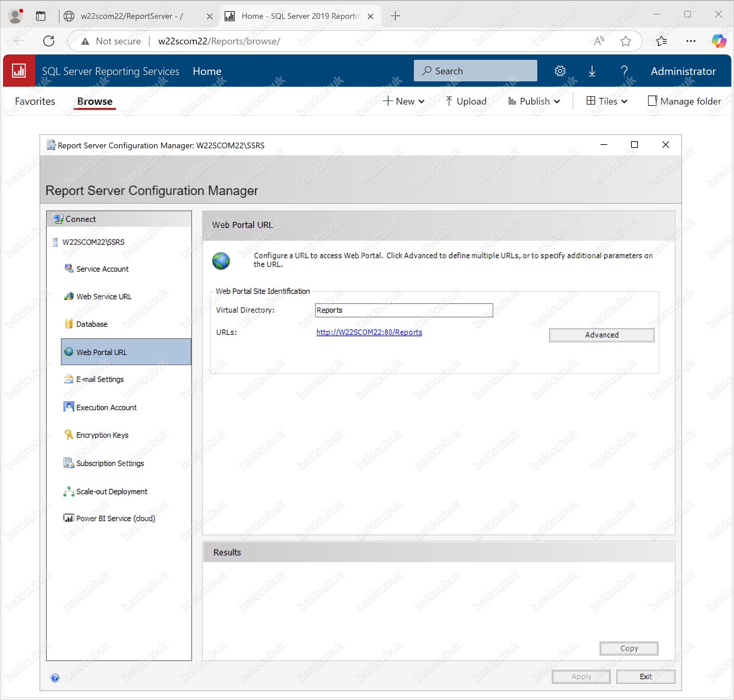Click the Advanced button
Viewport: 734px width, 700px height.
coord(602,335)
